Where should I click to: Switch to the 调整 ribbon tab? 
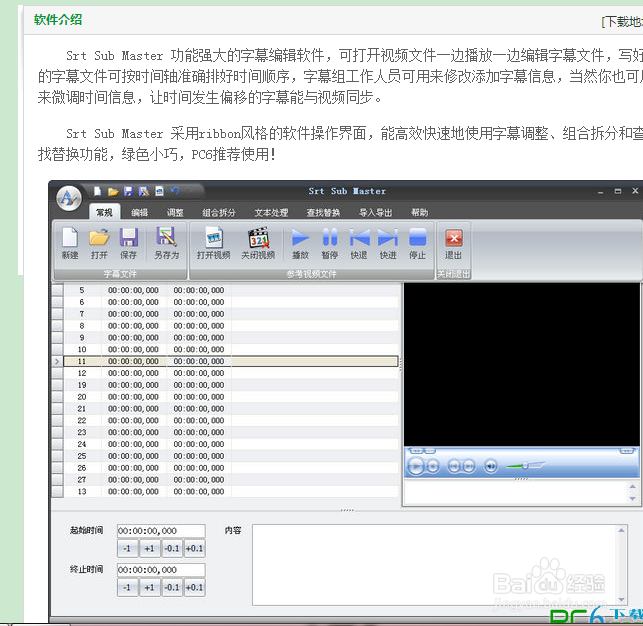point(175,212)
